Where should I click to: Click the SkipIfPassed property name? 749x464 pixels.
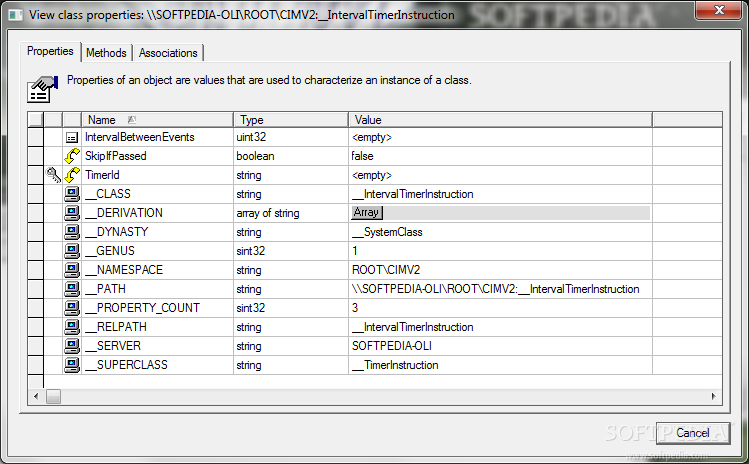pyautogui.click(x=116, y=156)
